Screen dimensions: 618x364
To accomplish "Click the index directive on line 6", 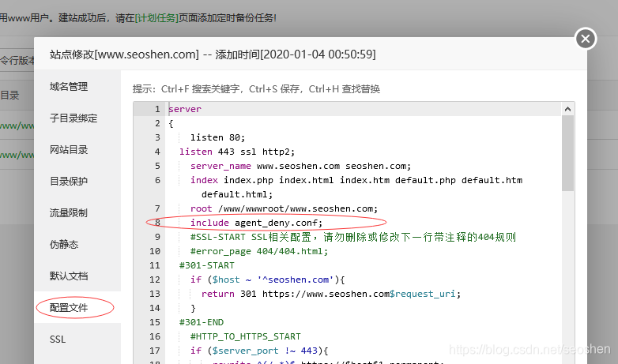I will click(x=356, y=180).
